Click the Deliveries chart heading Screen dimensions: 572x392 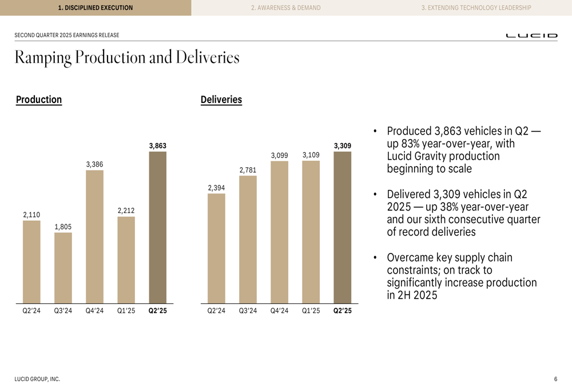point(221,100)
